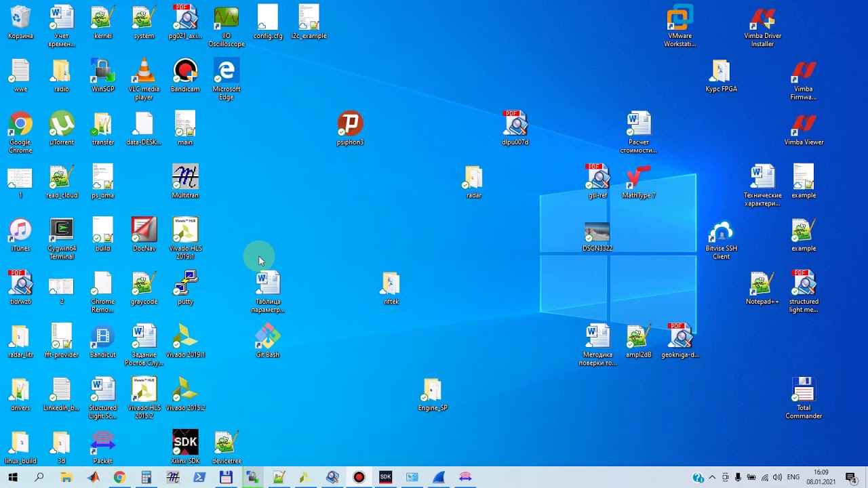The height and width of the screenshot is (488, 868).
Task: Select the Vivado 2015.2 desktop shortcut
Action: (x=185, y=394)
